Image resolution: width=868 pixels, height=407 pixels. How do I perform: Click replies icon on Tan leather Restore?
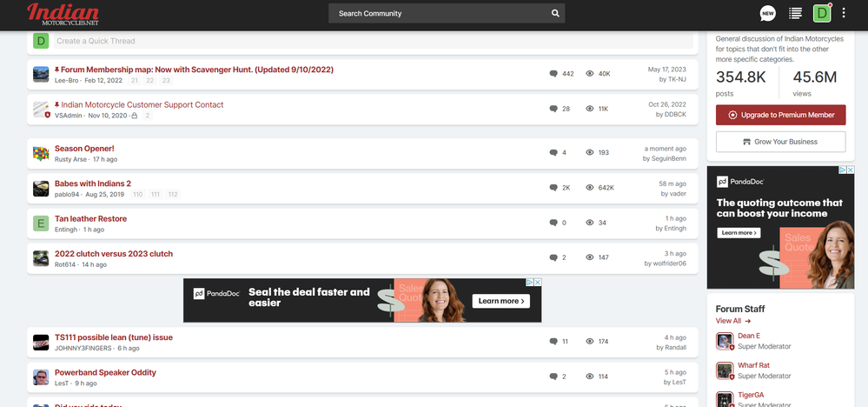coord(553,223)
